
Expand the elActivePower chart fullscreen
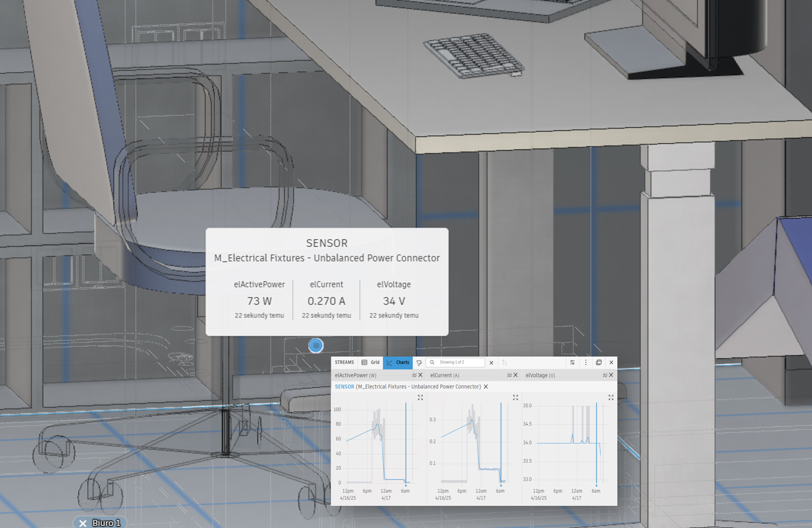pos(420,397)
